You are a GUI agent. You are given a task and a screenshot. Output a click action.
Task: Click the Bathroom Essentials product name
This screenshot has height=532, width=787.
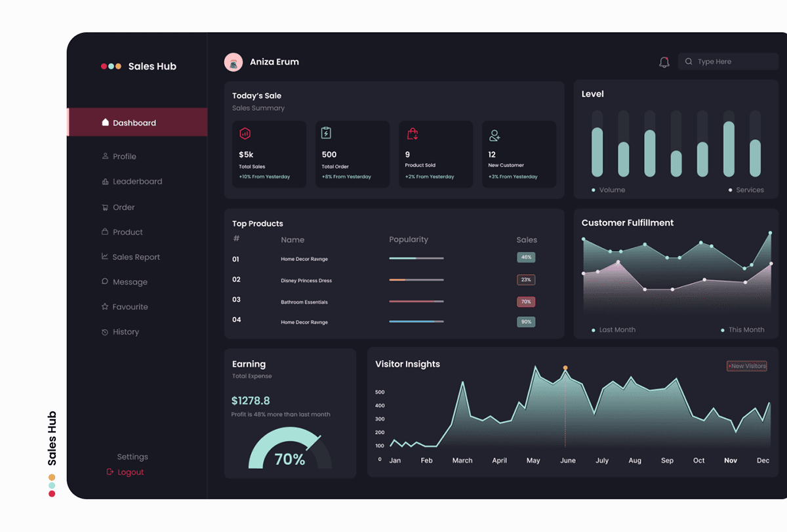click(304, 302)
